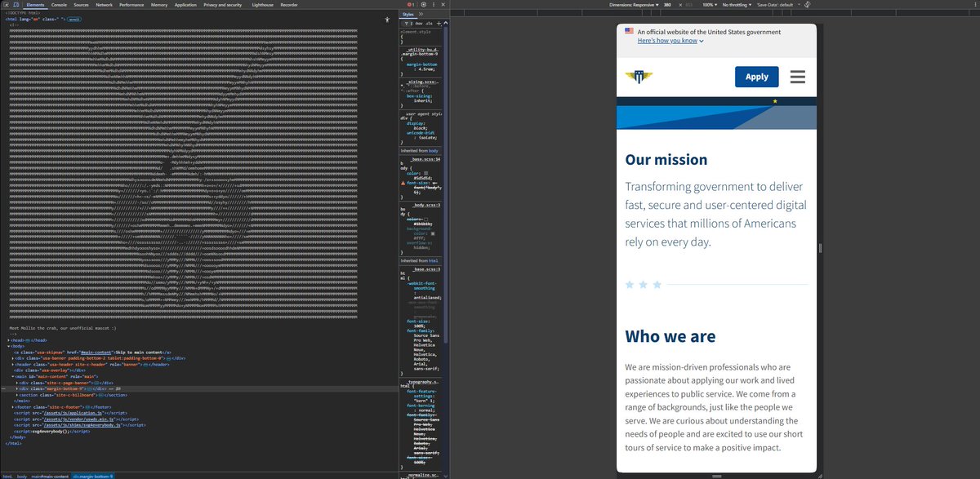Viewport: 980px width, 479px height.
Task: Expand the usa-header site-c-header node
Action: pos(13,364)
